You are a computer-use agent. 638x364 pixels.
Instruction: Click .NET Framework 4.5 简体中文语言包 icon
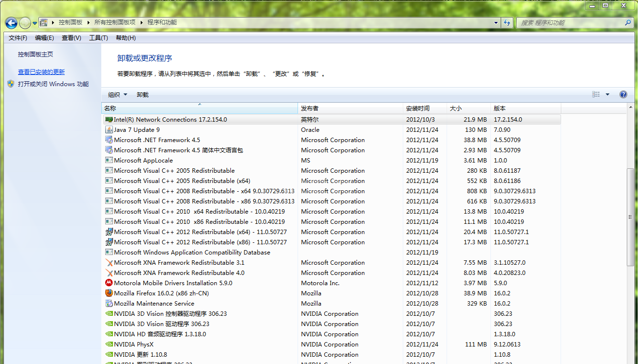(x=109, y=150)
